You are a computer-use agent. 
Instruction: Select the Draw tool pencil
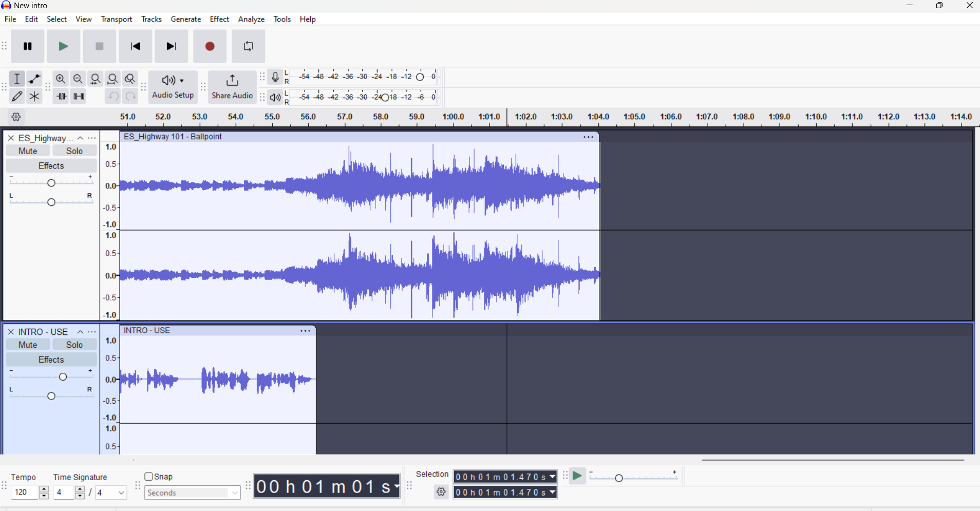[x=17, y=97]
